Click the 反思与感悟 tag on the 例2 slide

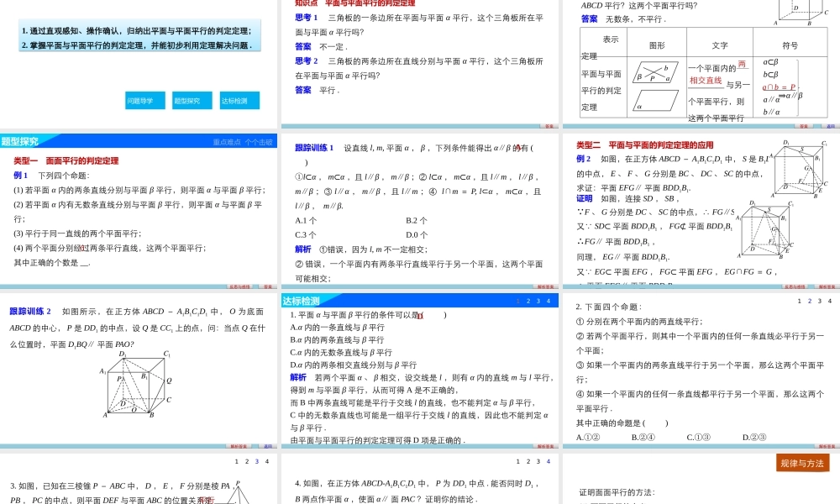794,286
